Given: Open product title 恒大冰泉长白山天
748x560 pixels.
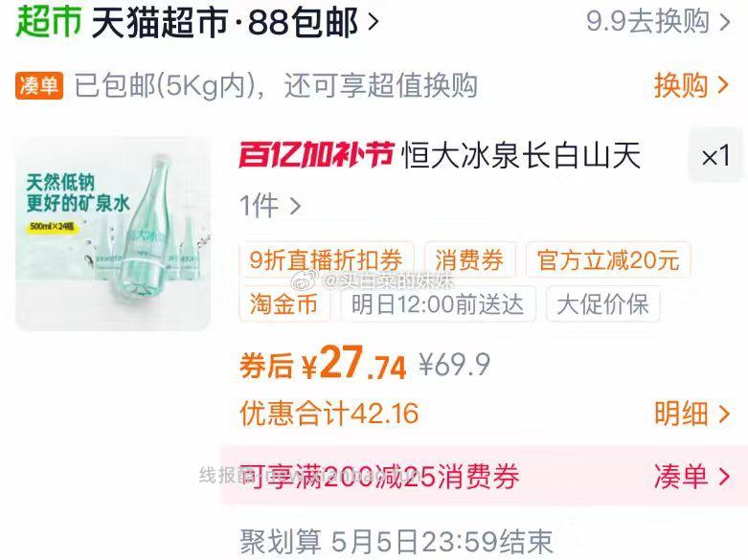Looking at the screenshot, I should point(521,155).
